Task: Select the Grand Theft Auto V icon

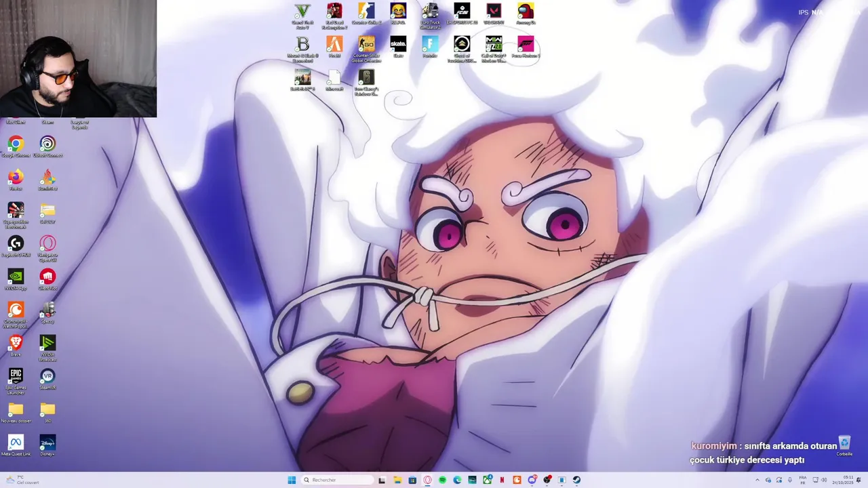Action: (302, 16)
